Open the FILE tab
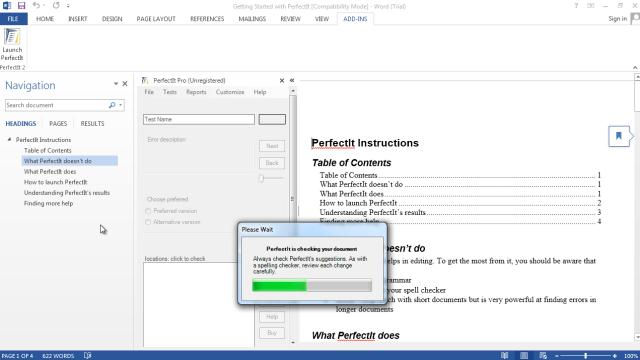The width and height of the screenshot is (640, 360). click(x=13, y=19)
